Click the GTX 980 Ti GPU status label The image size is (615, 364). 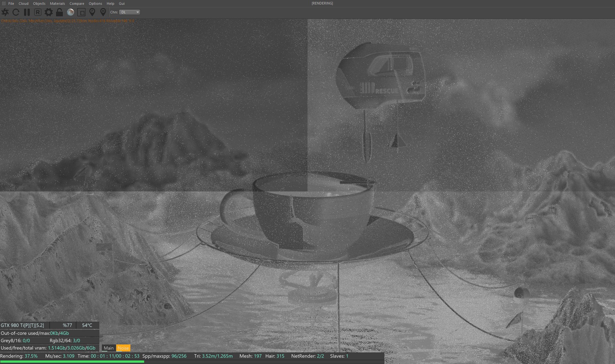point(22,325)
